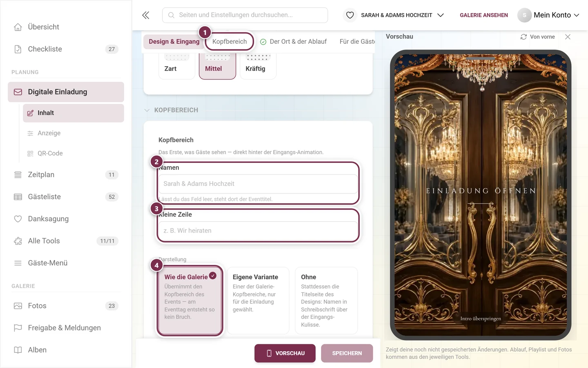588x368 pixels.
Task: Choose the Eigene Variante display card
Action: (258, 301)
